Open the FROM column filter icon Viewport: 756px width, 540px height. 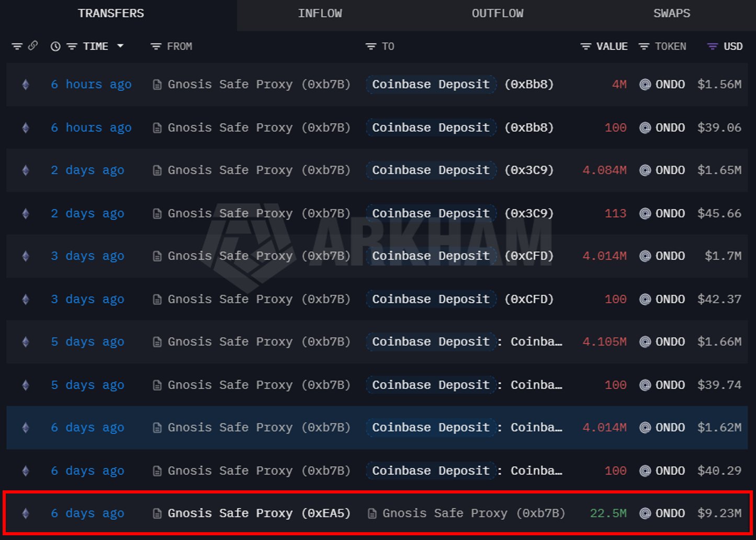[155, 47]
